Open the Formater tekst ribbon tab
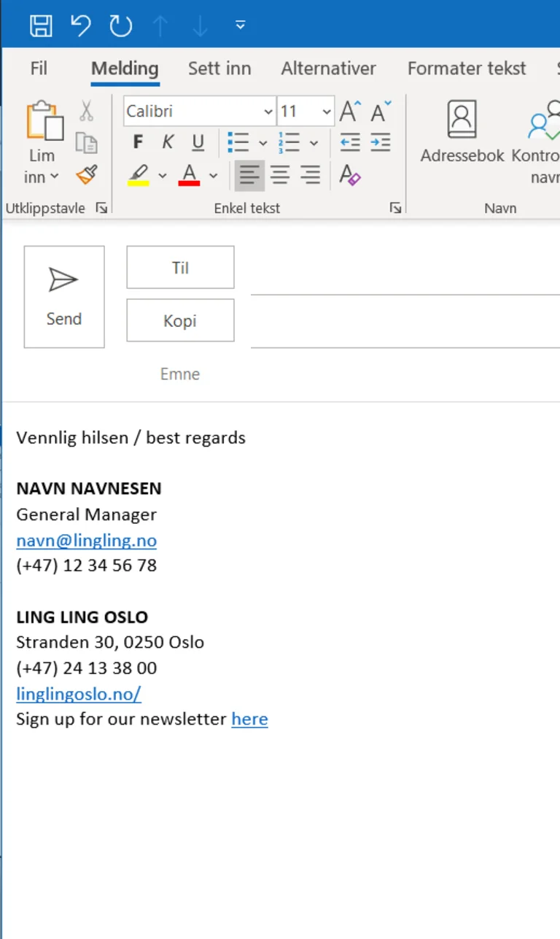Screen dimensions: 560x939 (x=467, y=69)
